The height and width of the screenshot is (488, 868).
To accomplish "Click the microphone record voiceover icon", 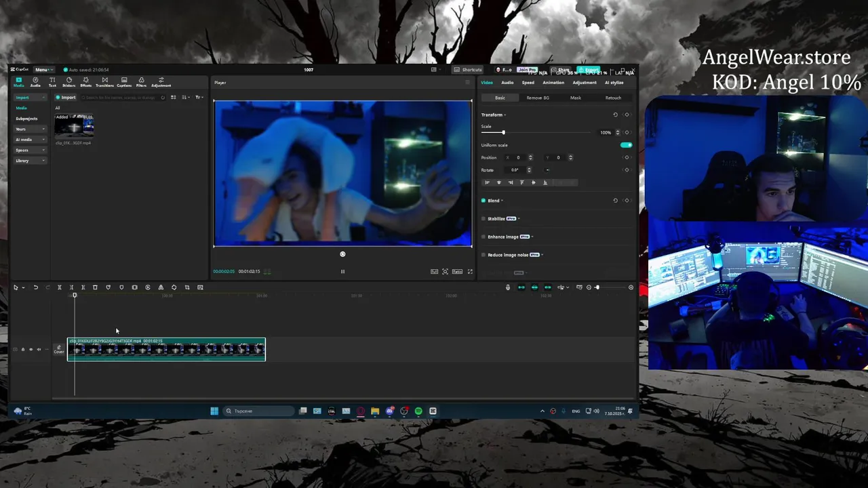I will pos(508,287).
